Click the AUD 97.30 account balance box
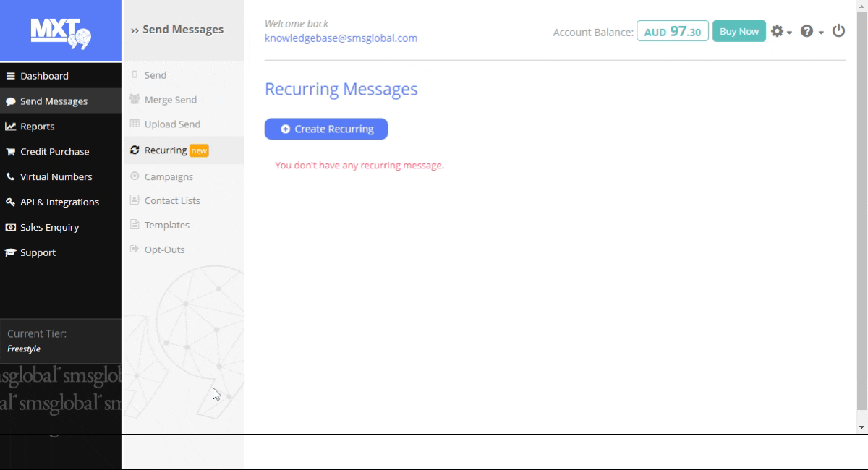 pyautogui.click(x=672, y=31)
